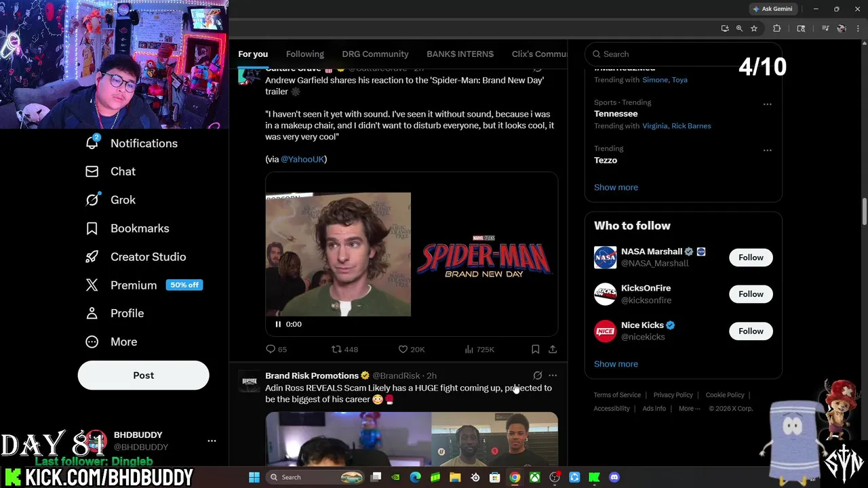Open the Chat envelope icon
This screenshot has width=868, height=488.
(x=92, y=171)
